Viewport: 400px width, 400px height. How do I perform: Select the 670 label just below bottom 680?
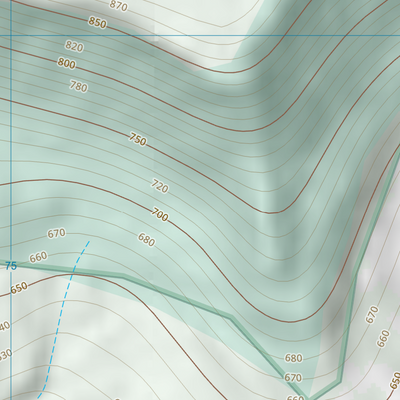pyautogui.click(x=293, y=378)
